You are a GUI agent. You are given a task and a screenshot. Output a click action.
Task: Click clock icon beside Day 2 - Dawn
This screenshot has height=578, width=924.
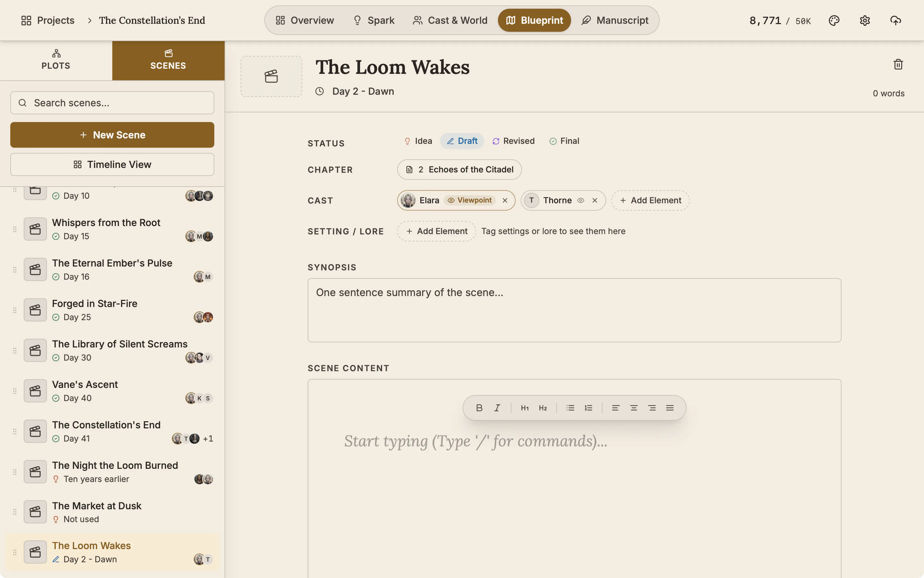pos(320,92)
